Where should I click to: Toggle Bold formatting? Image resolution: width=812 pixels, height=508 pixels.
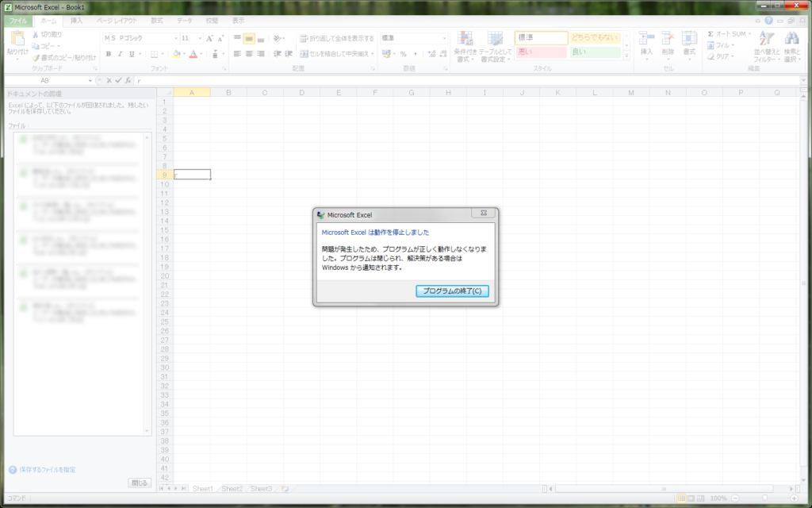click(109, 54)
